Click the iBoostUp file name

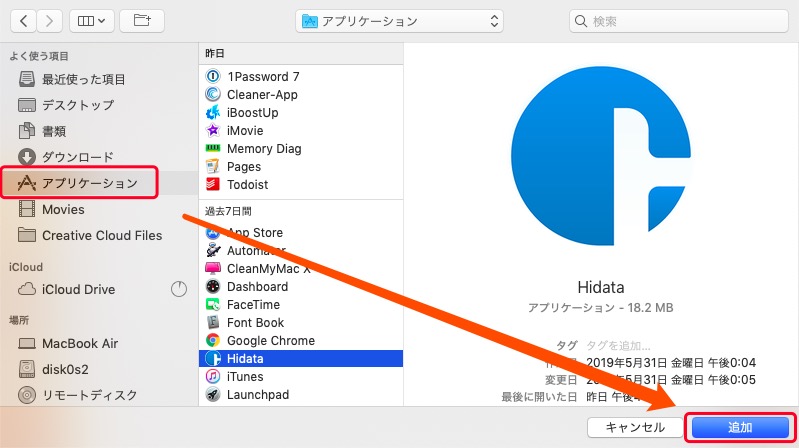[x=253, y=113]
